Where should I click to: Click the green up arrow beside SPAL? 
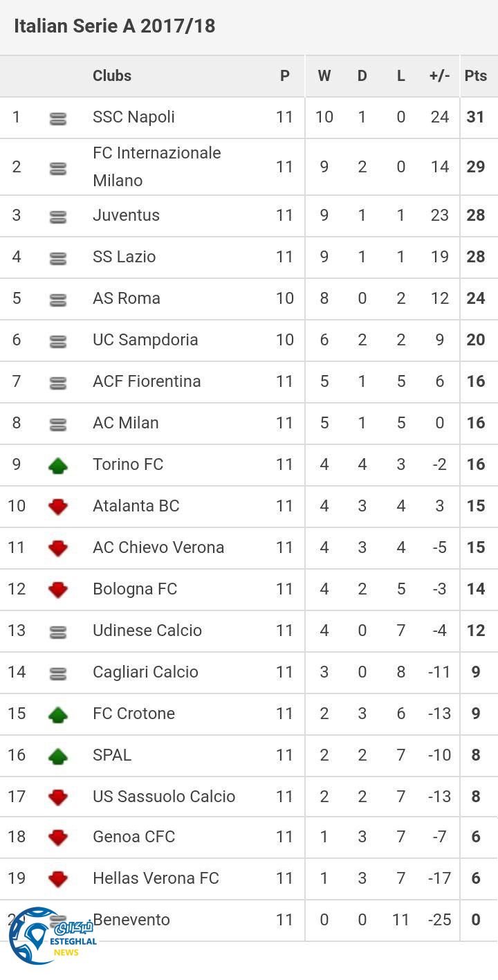(x=58, y=756)
